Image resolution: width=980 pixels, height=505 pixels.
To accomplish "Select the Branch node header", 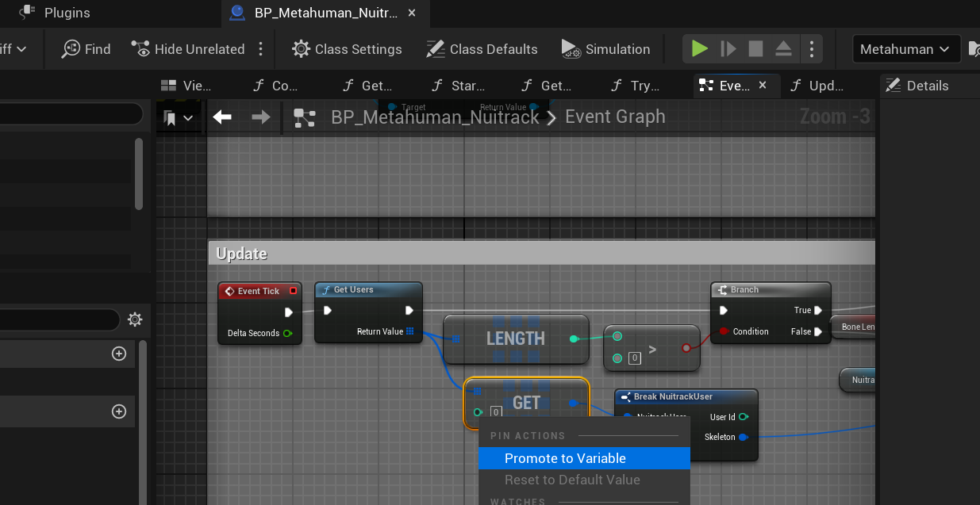I will click(771, 290).
